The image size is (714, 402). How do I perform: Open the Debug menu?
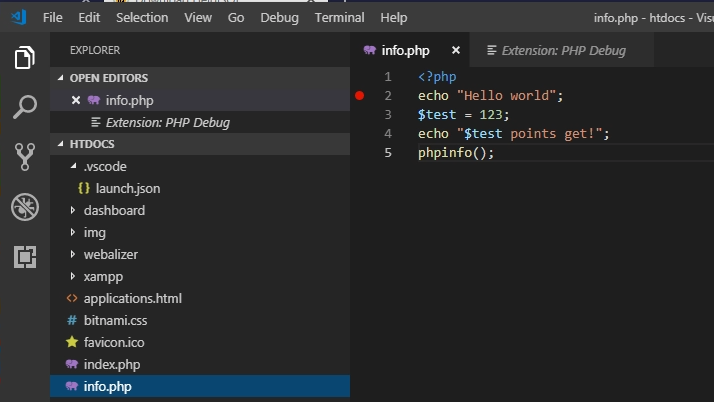(x=279, y=17)
